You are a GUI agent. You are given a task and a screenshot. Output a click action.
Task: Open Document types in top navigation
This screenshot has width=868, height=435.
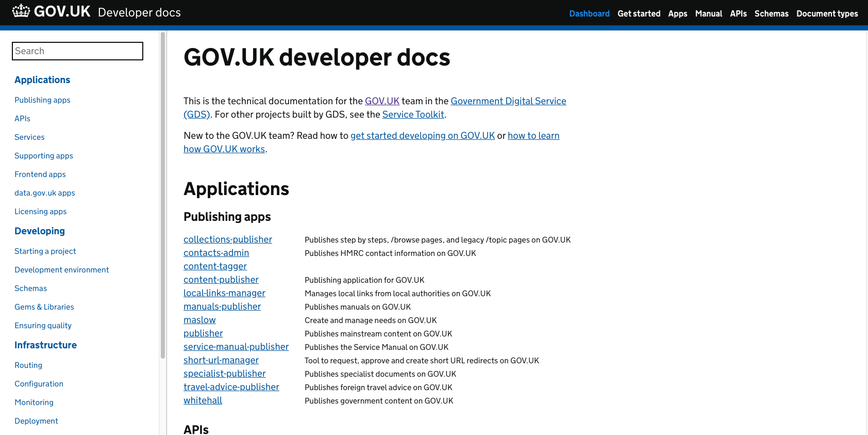pos(827,14)
